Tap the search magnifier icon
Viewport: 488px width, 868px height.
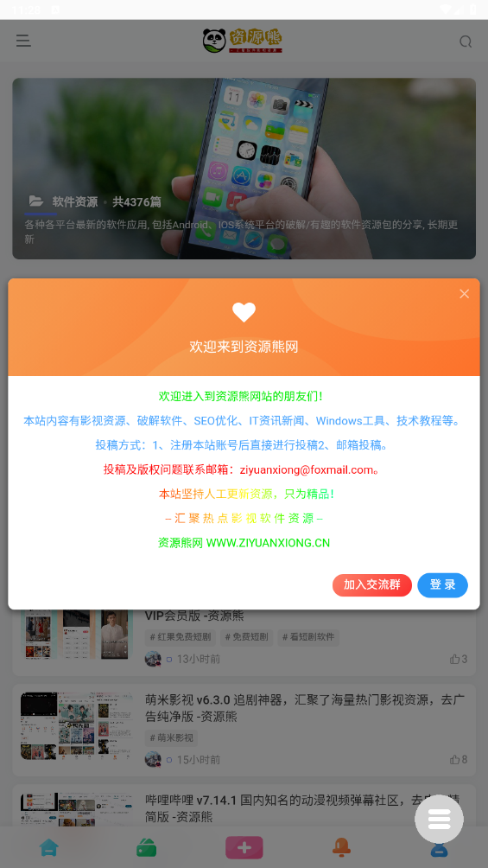click(466, 41)
